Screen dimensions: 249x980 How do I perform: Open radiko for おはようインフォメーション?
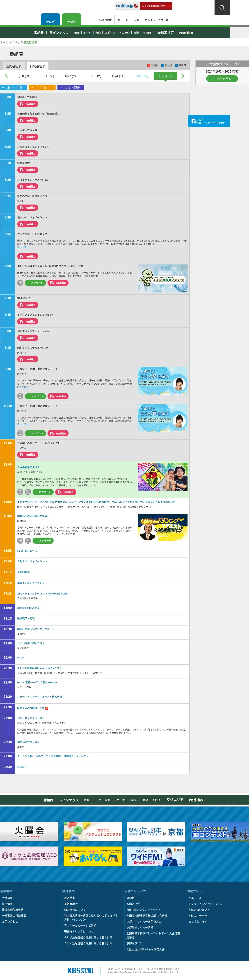tap(27, 186)
